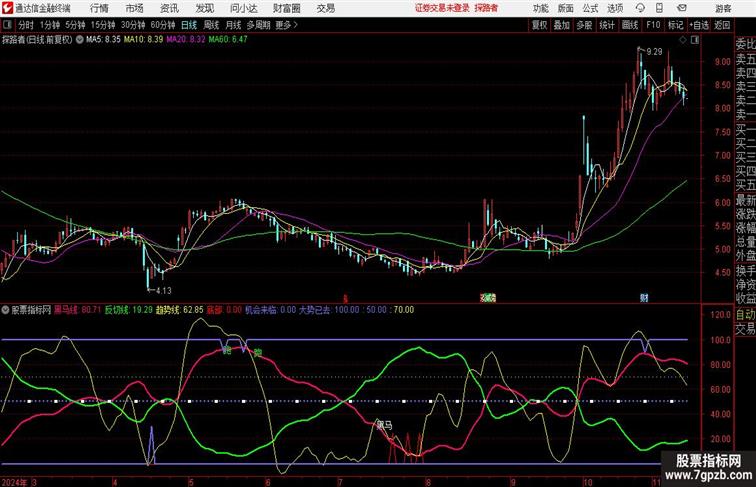Open the 功能 menu
Image resolution: width=756 pixels, height=487 pixels.
(x=540, y=8)
